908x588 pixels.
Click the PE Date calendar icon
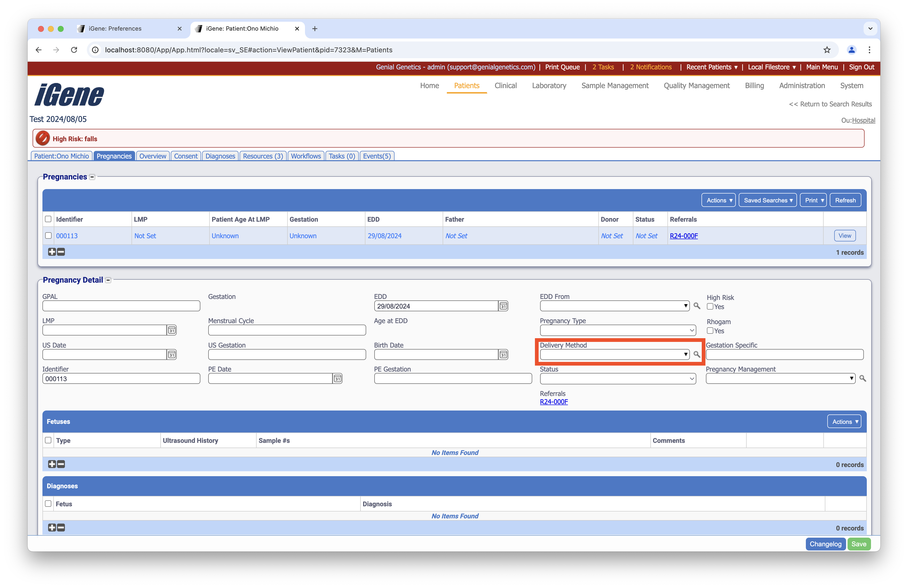(337, 378)
